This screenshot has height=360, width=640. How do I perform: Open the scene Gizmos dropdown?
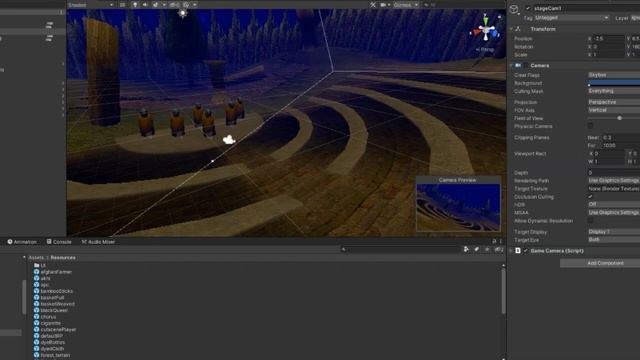pyautogui.click(x=406, y=5)
